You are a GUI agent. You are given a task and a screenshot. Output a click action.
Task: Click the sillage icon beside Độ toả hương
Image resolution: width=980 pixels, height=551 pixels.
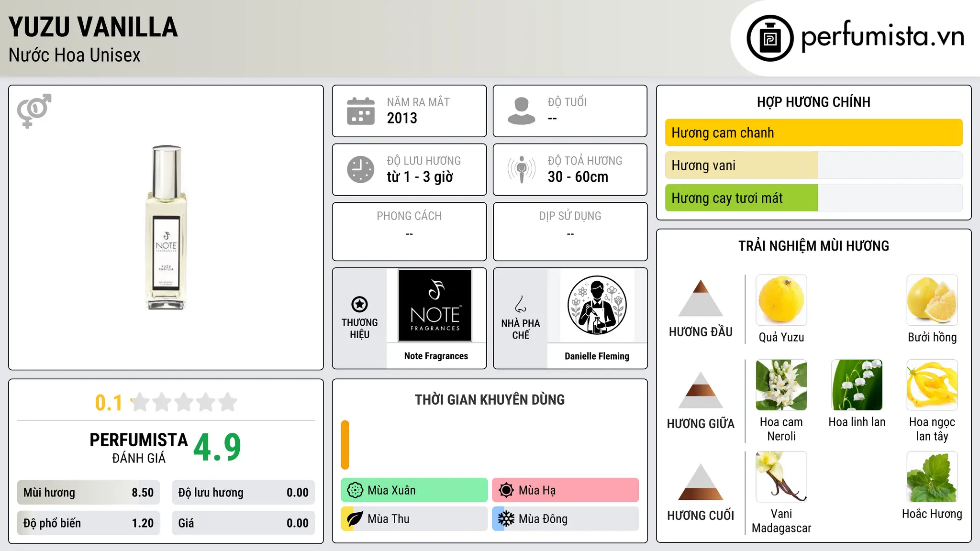coord(522,169)
